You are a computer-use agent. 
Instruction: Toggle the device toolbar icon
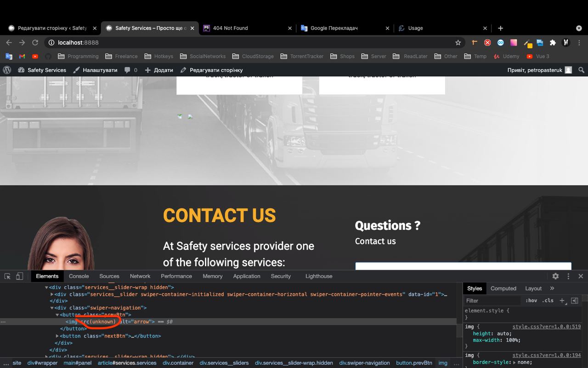[x=19, y=276]
